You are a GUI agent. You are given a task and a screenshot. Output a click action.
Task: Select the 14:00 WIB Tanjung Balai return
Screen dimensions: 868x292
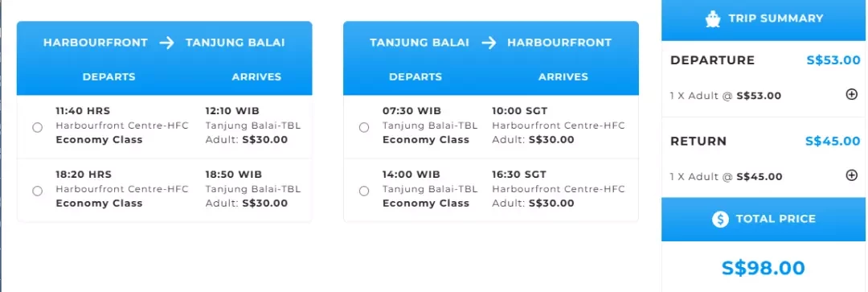(x=364, y=191)
